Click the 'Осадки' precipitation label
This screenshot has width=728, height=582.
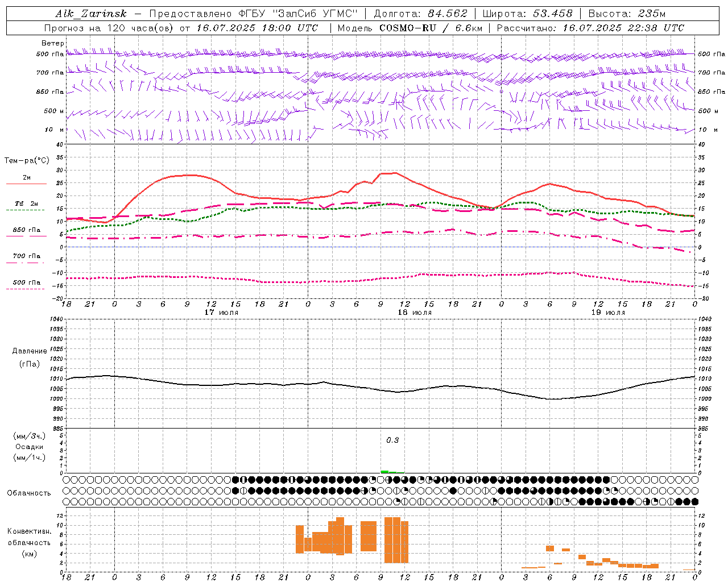click(x=30, y=447)
